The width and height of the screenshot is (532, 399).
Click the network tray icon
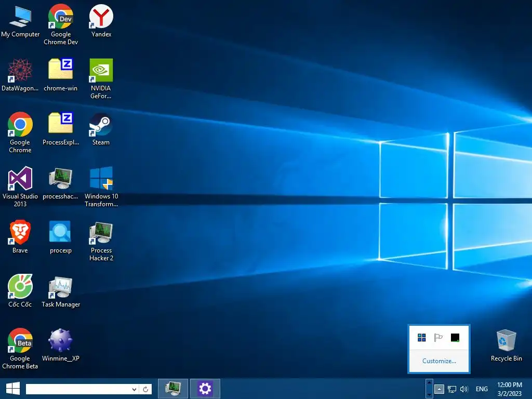coord(452,389)
